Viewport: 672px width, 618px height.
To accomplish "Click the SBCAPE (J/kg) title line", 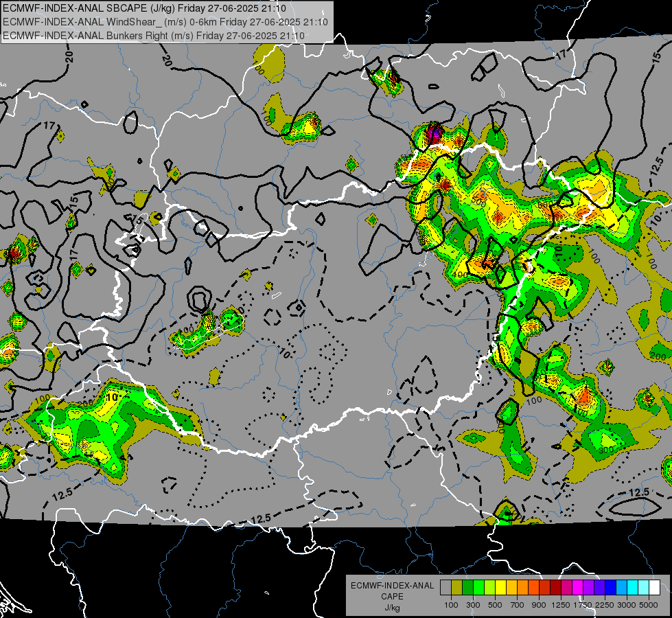I will pyautogui.click(x=144, y=8).
